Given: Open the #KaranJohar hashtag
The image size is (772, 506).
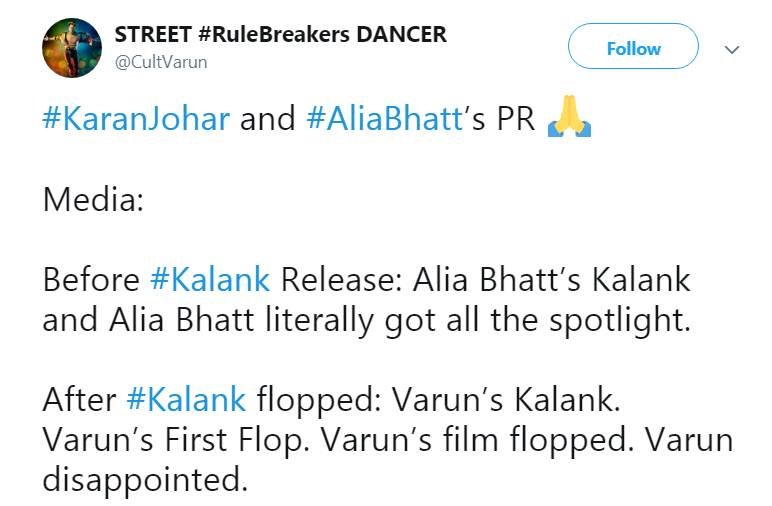Looking at the screenshot, I should pyautogui.click(x=136, y=119).
